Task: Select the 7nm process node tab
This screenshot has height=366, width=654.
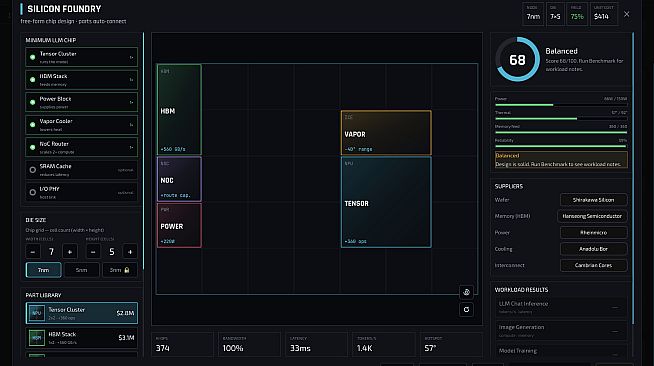Action: tap(43, 270)
